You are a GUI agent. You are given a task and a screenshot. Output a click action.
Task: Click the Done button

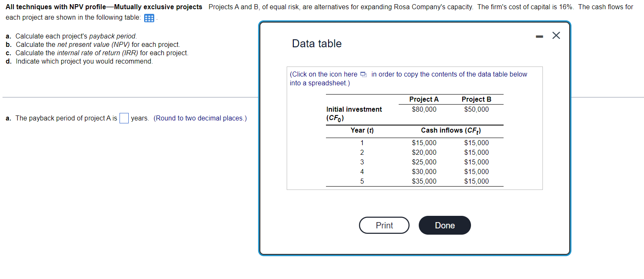[445, 225]
